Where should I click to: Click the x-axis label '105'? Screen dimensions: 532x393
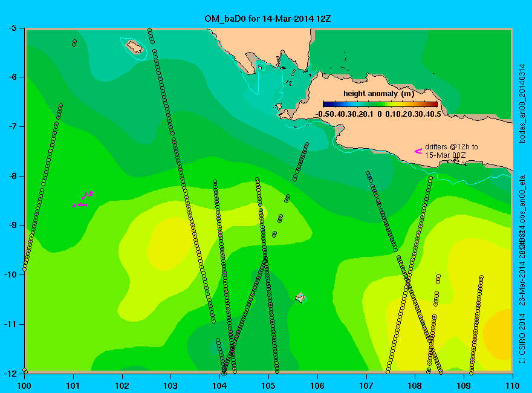268,386
